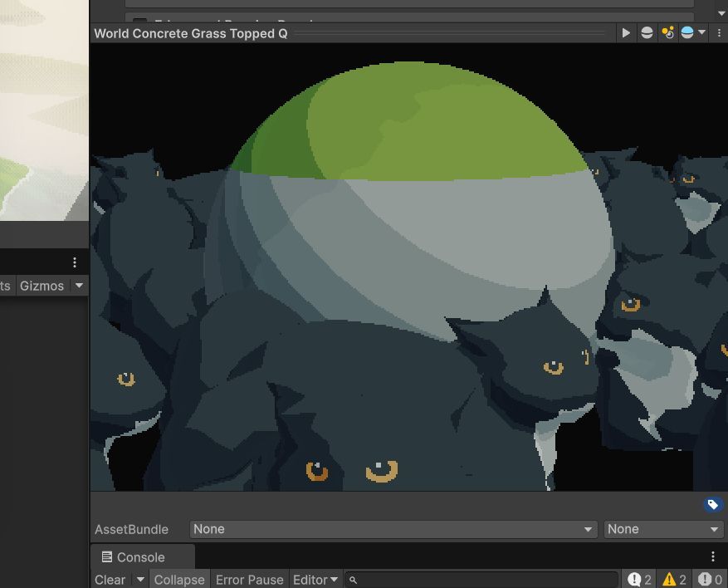Toggle Collapse in the console
Screen dimensions: 728x588
point(179,580)
